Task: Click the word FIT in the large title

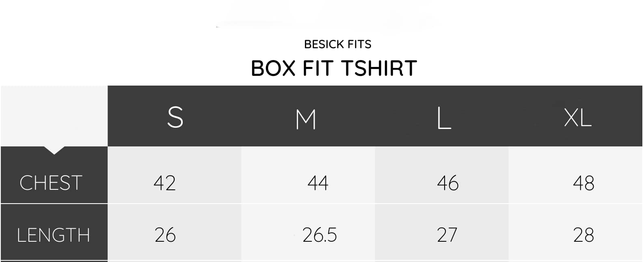Action: (x=320, y=68)
